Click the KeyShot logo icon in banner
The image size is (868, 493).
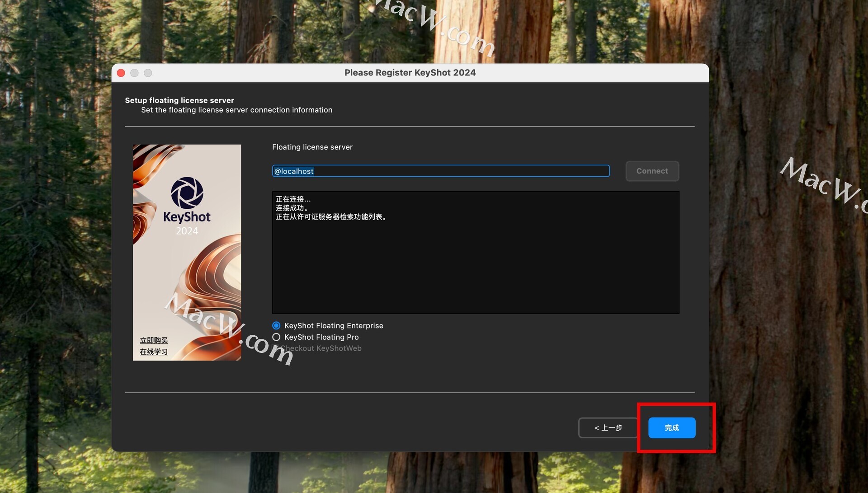pos(187,193)
